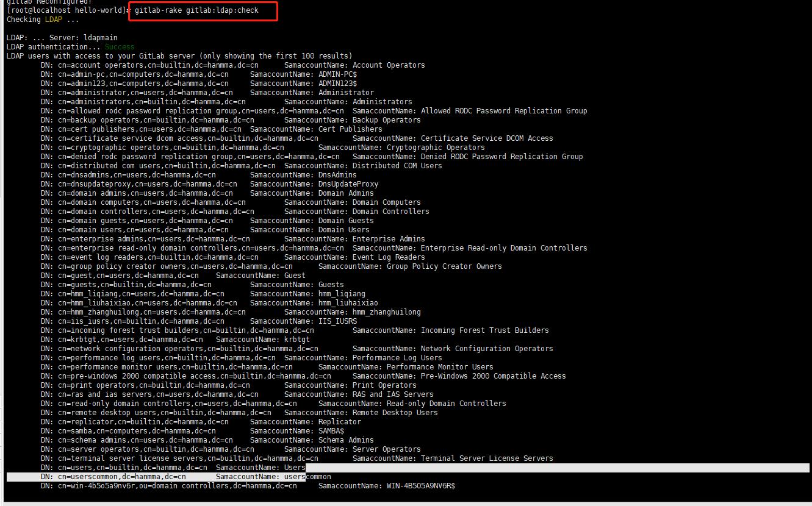Click 'SamaccountName: krbtgt' entry
The image size is (812, 506).
tap(263, 340)
